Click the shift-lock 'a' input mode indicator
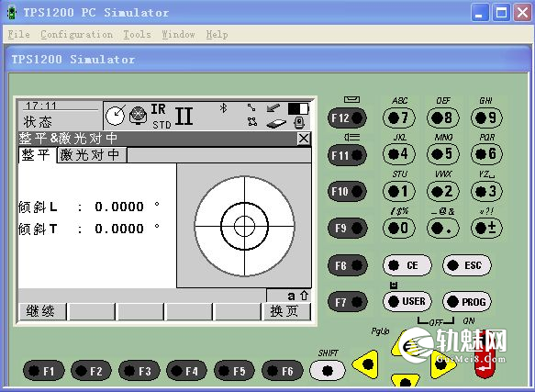Image resolution: width=535 pixels, height=392 pixels. 291,296
